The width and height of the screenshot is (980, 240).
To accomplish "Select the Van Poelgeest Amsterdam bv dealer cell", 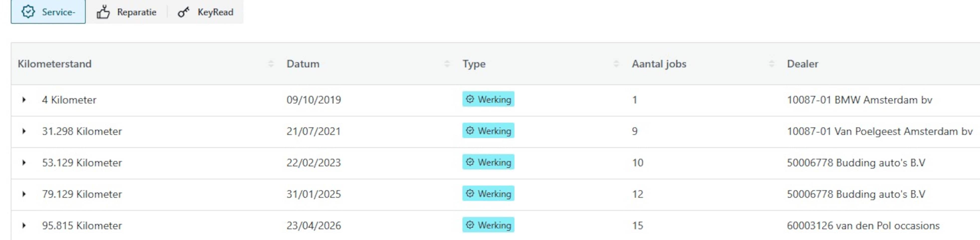I will 879,131.
